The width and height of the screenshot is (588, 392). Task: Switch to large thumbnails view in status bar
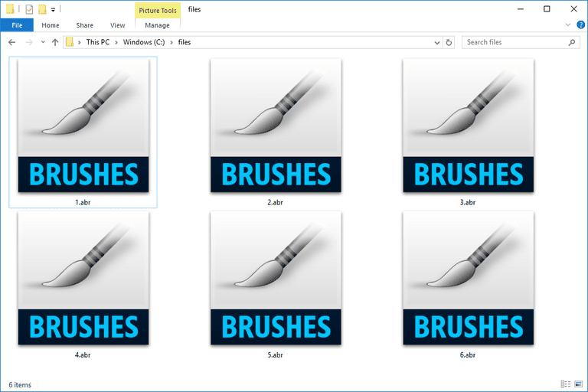click(x=579, y=384)
